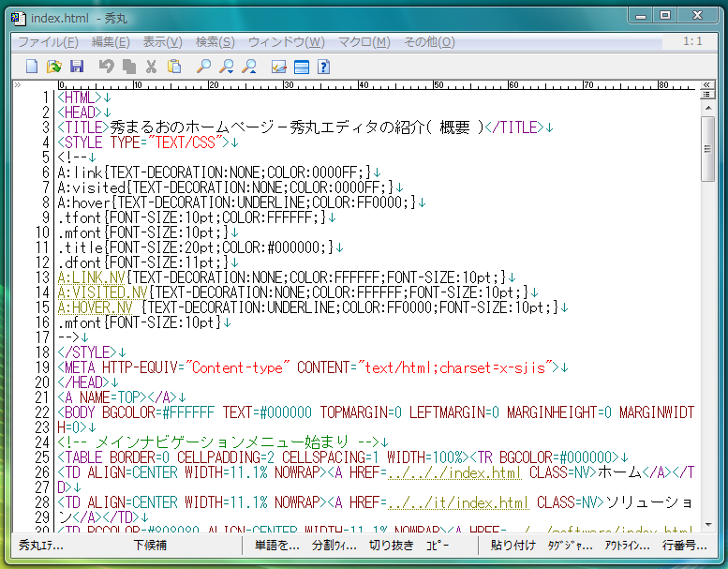Click the double-arrow icon left of ruler
Screen dimensions: 728x569
pos(18,84)
